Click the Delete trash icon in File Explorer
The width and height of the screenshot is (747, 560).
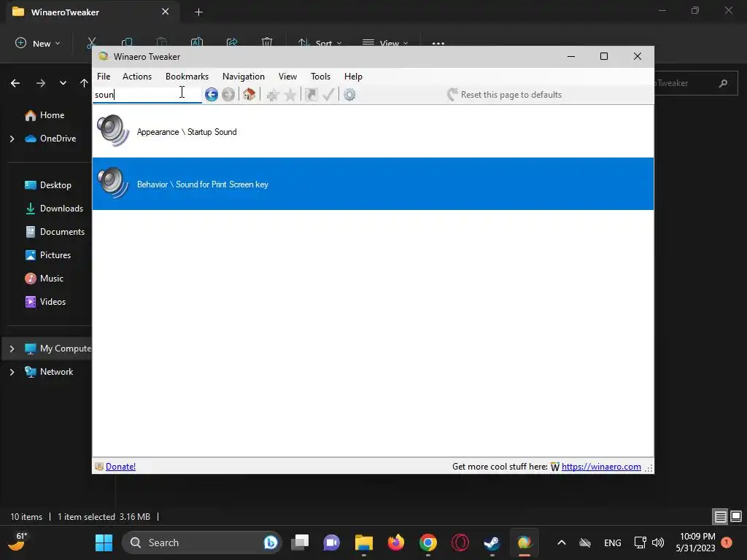267,42
